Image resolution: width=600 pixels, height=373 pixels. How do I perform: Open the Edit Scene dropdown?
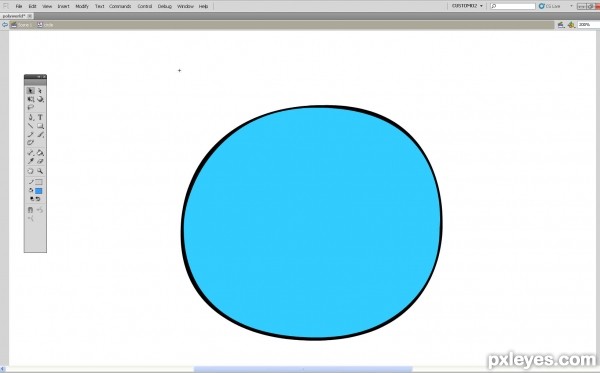coord(561,25)
